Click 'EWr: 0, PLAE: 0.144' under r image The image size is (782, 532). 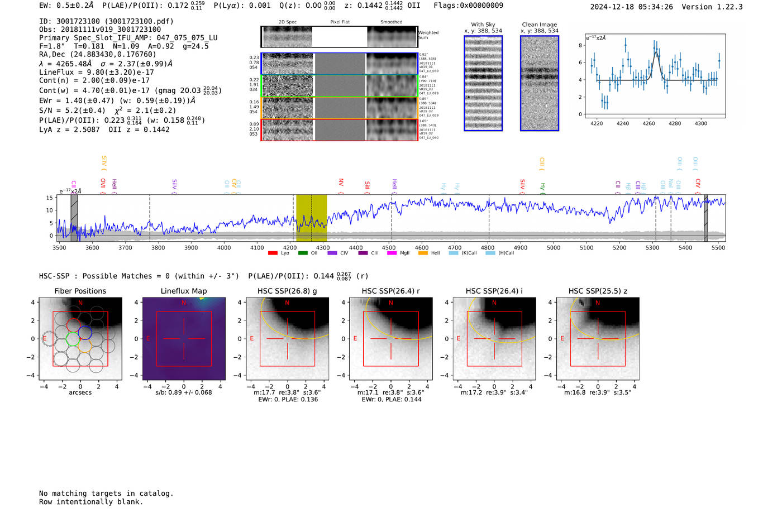392,399
